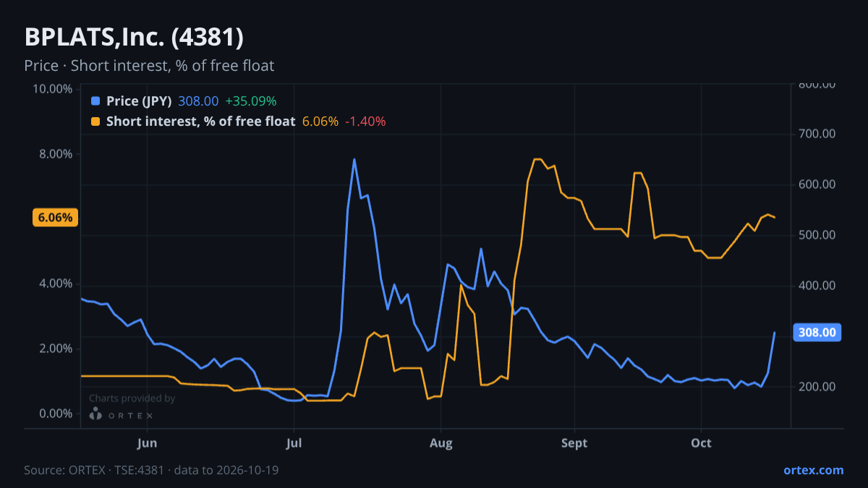Screen dimensions: 868x488
Task: Click the 600.00 right axis label
Action: click(817, 184)
